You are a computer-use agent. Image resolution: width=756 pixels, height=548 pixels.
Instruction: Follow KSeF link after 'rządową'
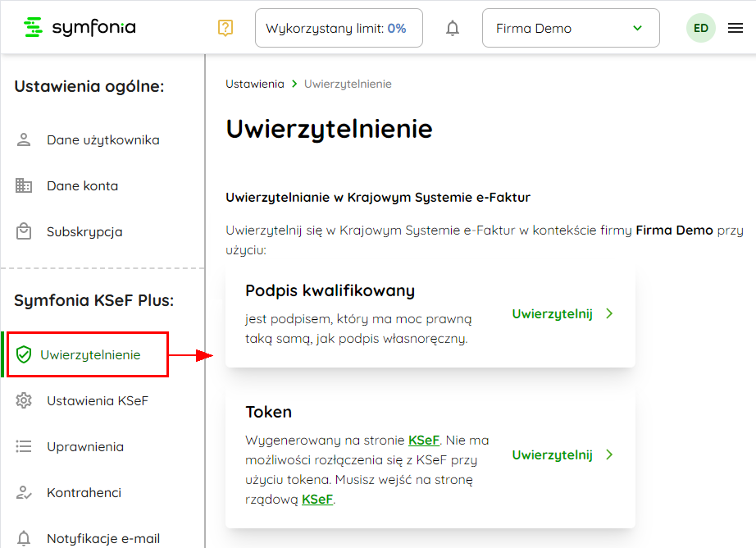(317, 500)
